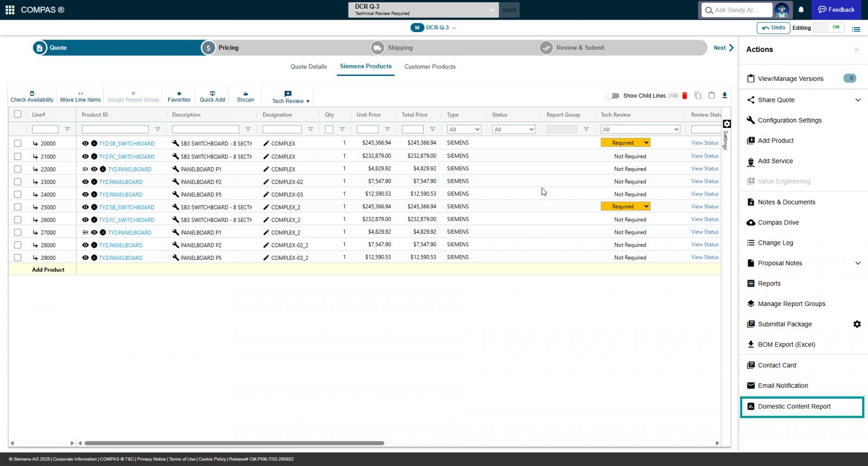The height and width of the screenshot is (466, 868).
Task: Check the Qty filter checkbox
Action: 329,129
